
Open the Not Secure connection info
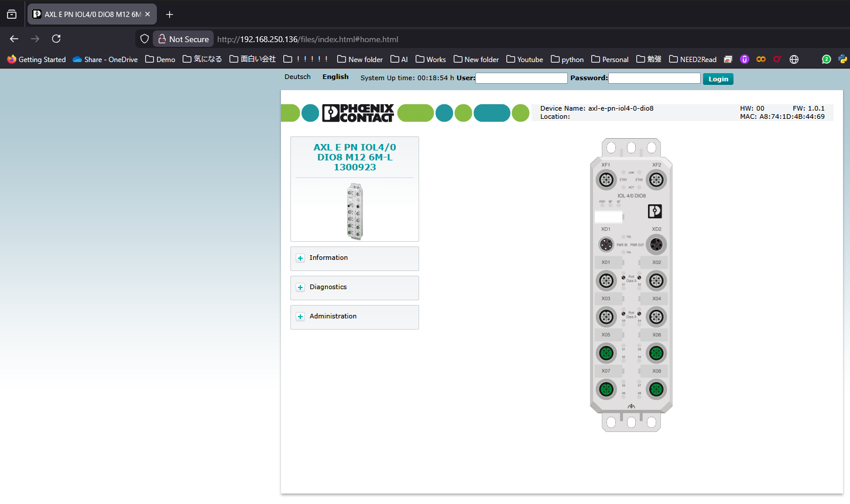tap(183, 39)
